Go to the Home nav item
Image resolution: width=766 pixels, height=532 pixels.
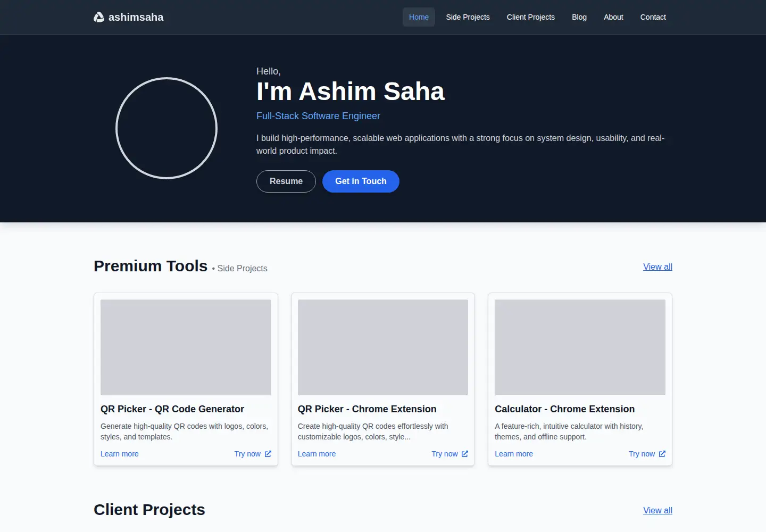419,17
